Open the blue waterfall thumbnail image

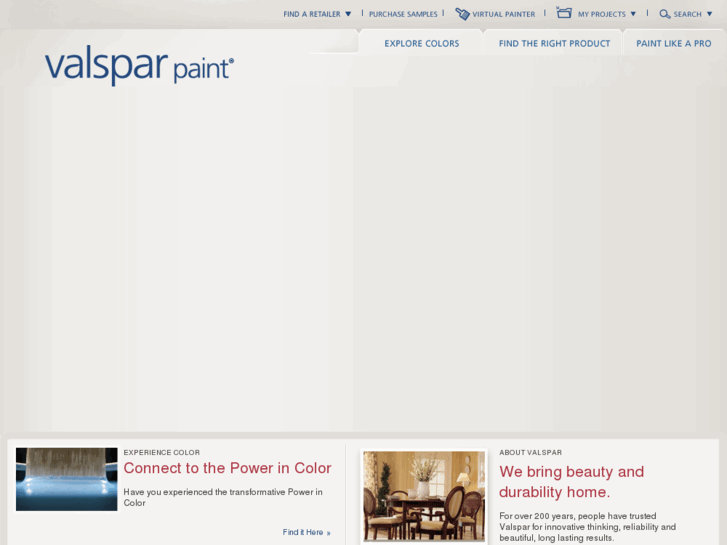tap(67, 479)
